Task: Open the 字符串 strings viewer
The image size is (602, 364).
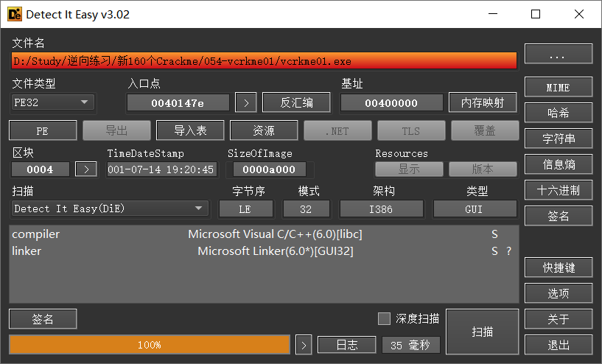Action: [x=559, y=139]
